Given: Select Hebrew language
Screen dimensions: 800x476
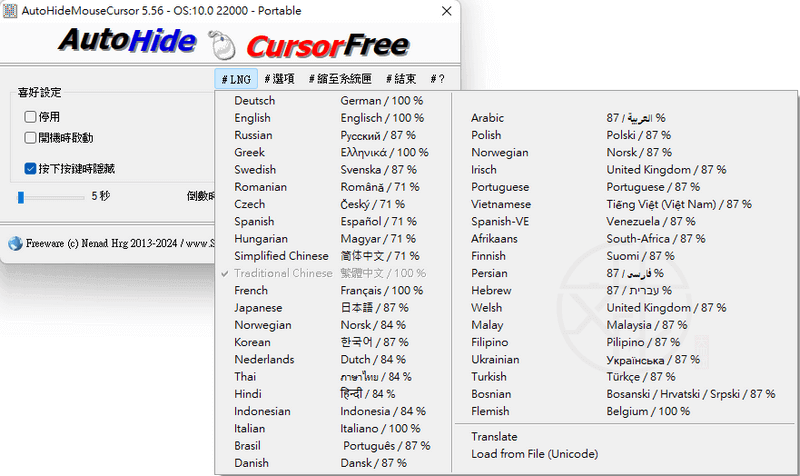Looking at the screenshot, I should tap(625, 290).
